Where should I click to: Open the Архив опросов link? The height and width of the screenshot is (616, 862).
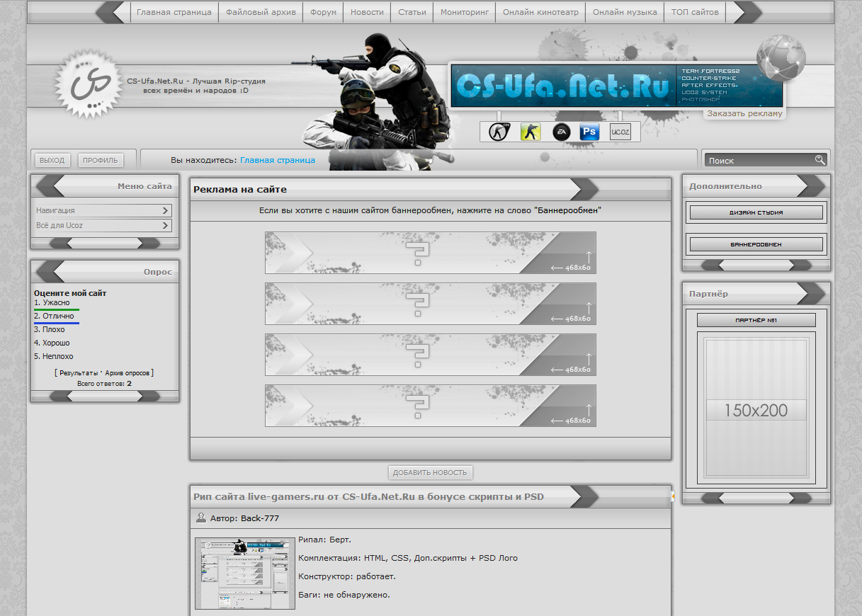point(127,372)
